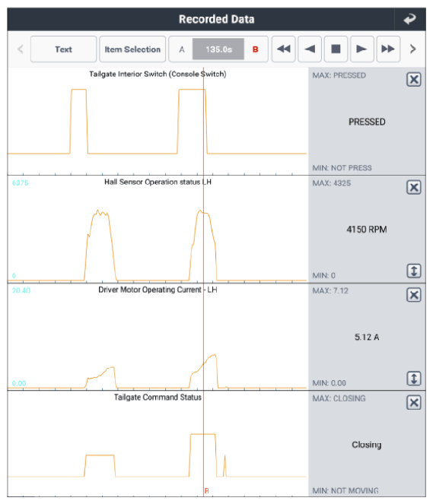433x504 pixels.
Task: Click the MAX: 7.12 label
Action: (330, 291)
